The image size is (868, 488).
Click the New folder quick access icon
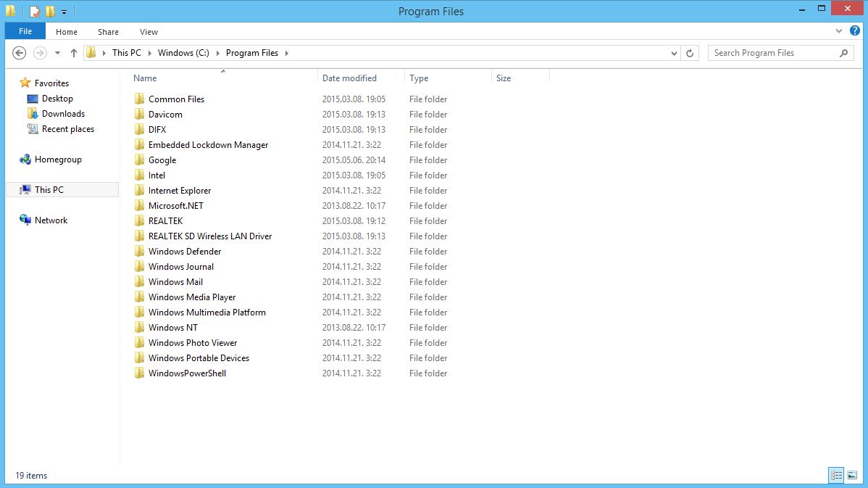51,11
